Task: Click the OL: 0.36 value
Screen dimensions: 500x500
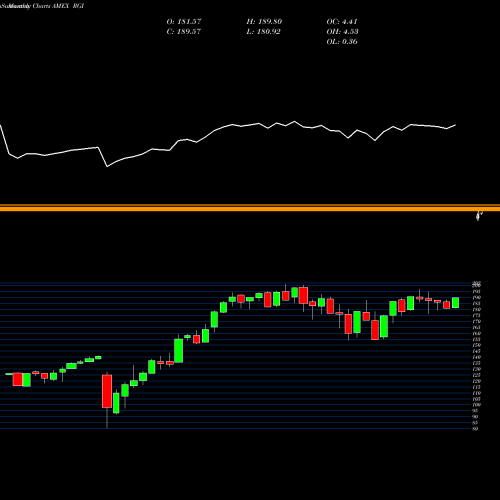Action: 342,42
